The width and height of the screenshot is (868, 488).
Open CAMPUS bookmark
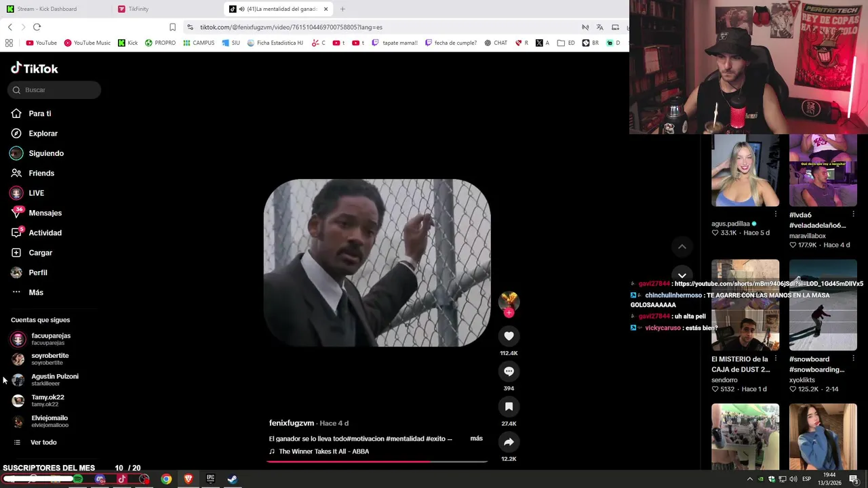[x=198, y=43]
